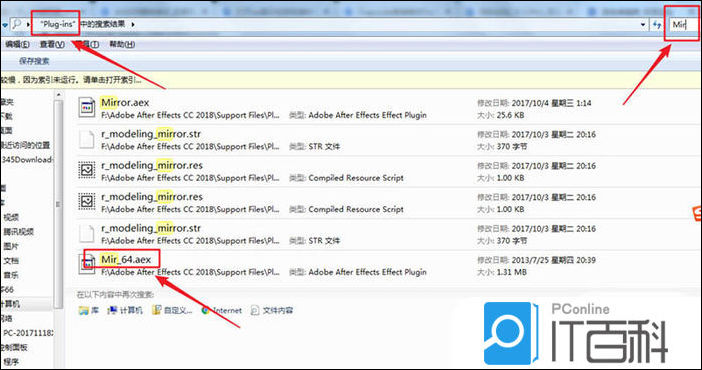The height and width of the screenshot is (370, 702).
Task: Click the navigation pane scrollbar thumb
Action: 58,204
